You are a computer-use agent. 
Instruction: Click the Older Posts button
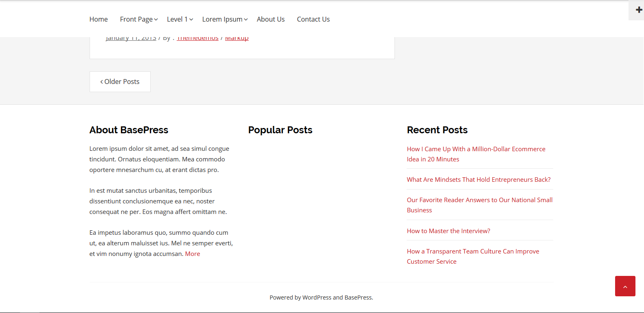pos(120,82)
